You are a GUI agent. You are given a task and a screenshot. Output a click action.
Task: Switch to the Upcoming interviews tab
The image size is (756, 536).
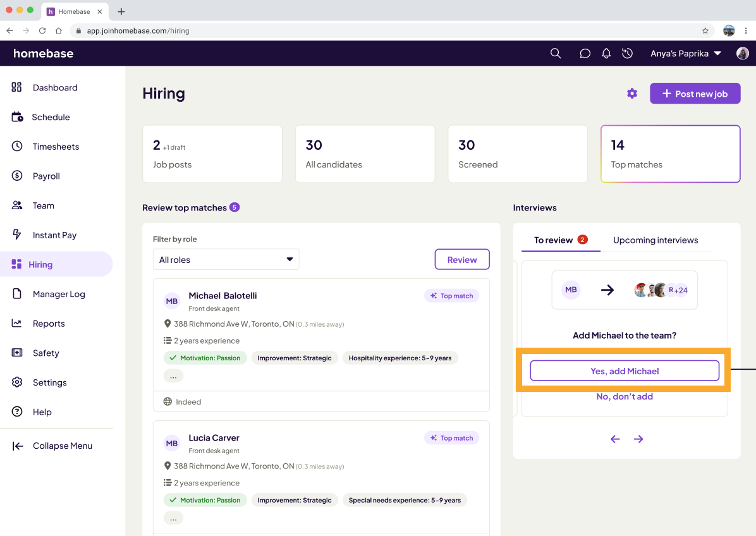tap(655, 240)
